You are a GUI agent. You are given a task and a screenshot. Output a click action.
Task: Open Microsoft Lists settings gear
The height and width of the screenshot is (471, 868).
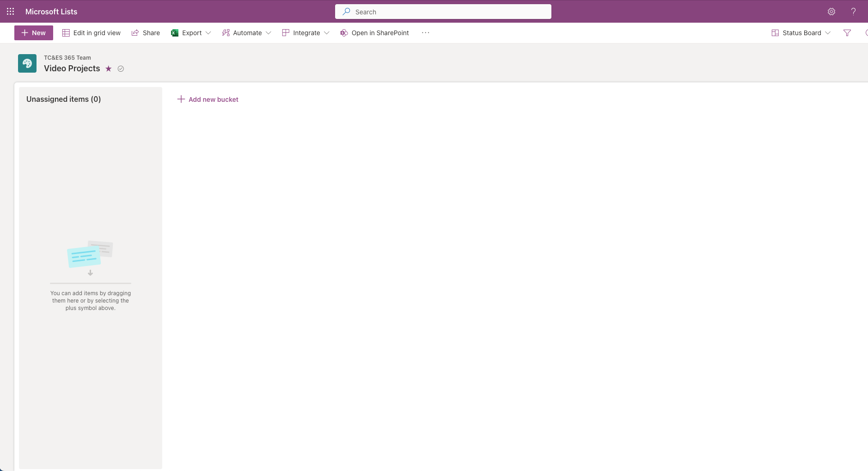[x=831, y=11]
